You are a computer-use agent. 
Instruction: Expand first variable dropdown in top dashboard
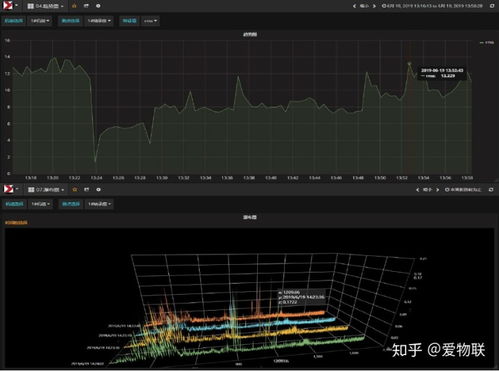[40, 21]
